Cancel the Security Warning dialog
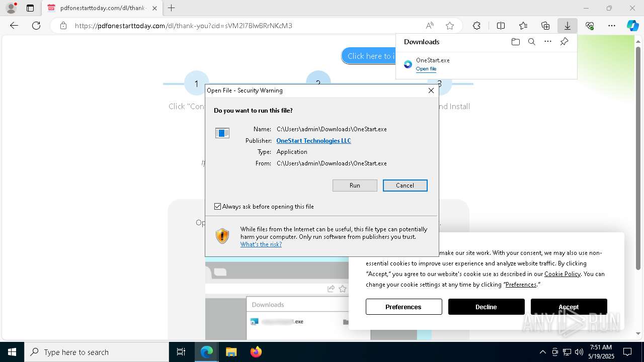This screenshot has width=644, height=362. tap(405, 186)
